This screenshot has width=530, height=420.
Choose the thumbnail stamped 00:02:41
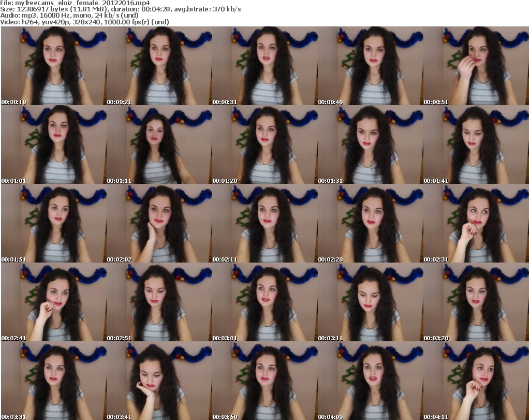54,302
